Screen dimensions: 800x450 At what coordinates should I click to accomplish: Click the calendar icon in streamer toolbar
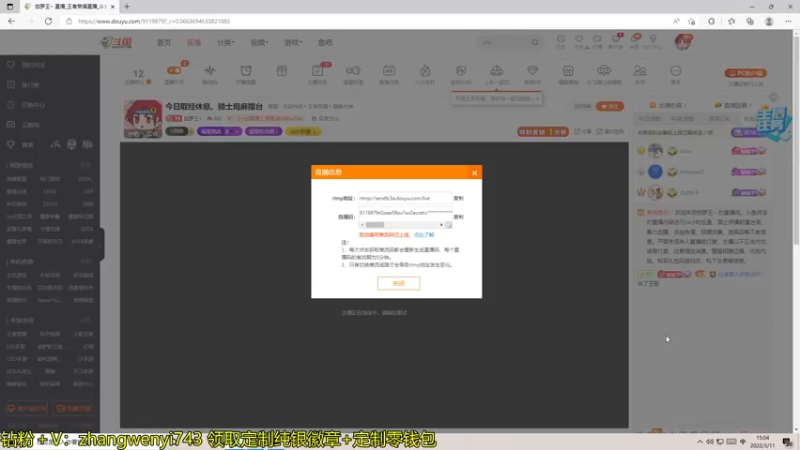click(389, 70)
